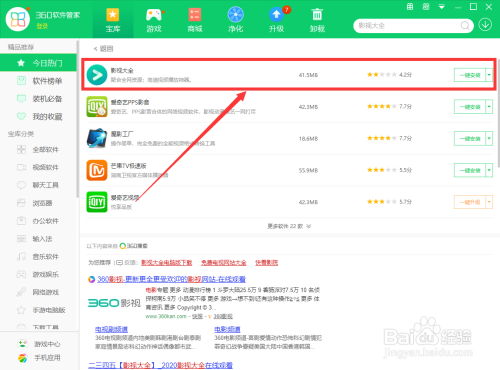Open the 卸载 trash-can tab
The width and height of the screenshot is (500, 370).
click(x=317, y=20)
